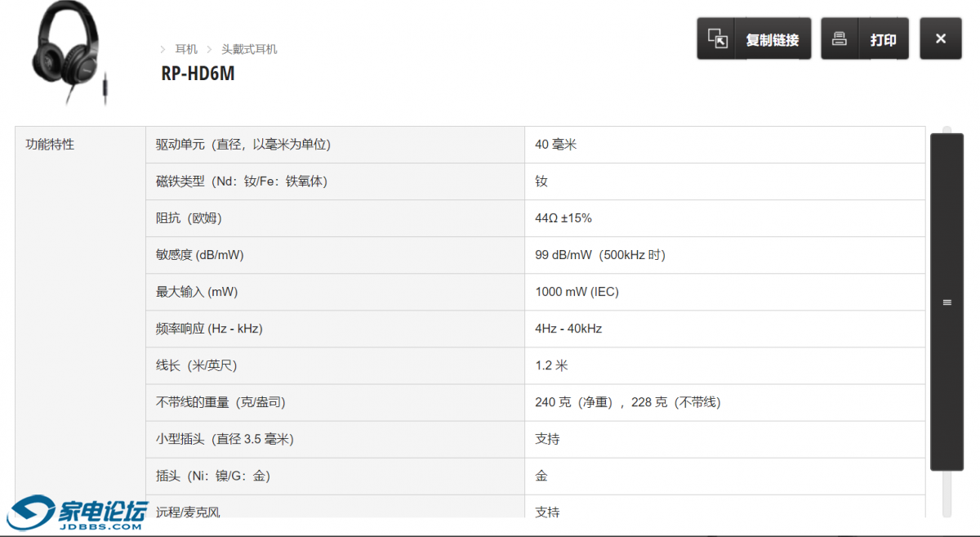980x537 pixels.
Task: Click the scrollbar grip handle icon
Action: click(x=947, y=302)
